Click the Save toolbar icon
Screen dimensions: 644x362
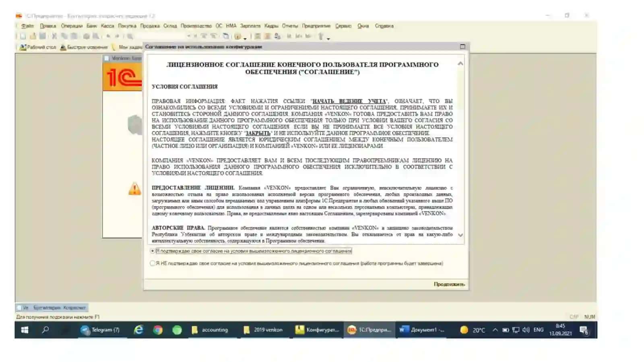pyautogui.click(x=43, y=36)
